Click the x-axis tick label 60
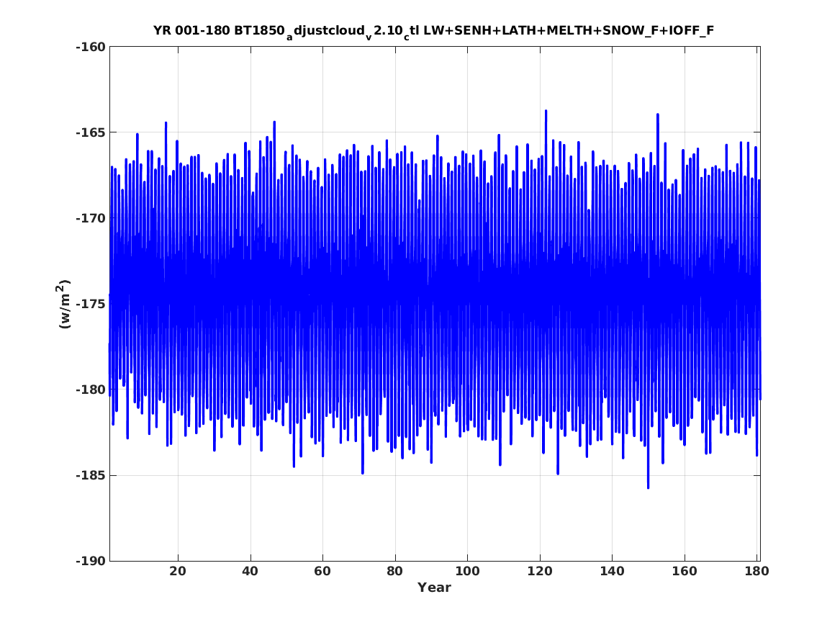840x630 pixels. tap(322, 571)
